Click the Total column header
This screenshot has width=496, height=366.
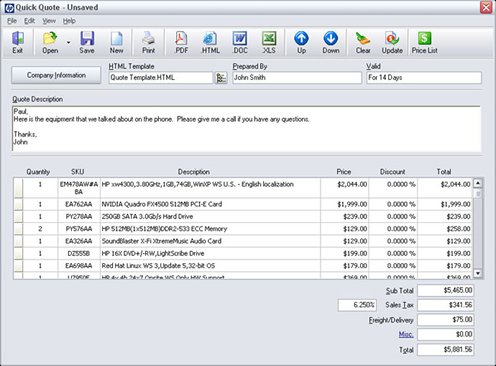coord(444,172)
